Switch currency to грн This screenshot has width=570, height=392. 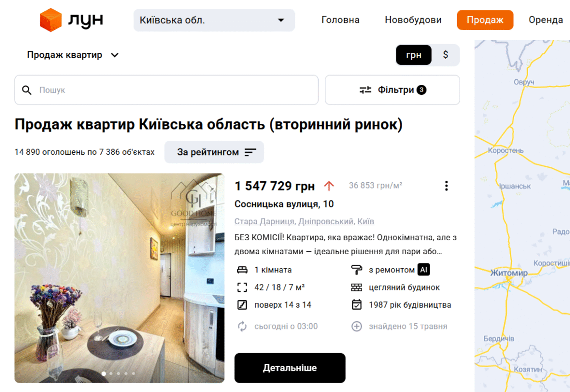414,55
